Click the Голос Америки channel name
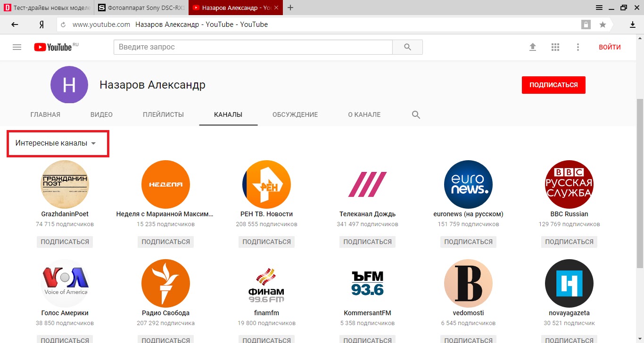Viewport: 644px width, 343px height. pos(65,313)
